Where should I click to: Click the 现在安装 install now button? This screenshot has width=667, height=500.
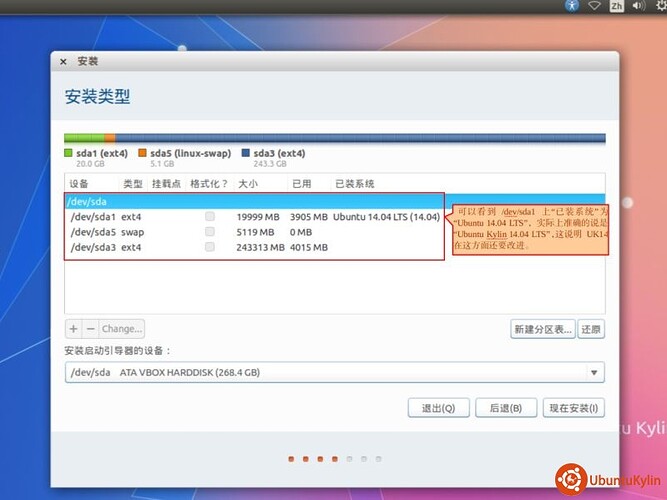coord(573,408)
